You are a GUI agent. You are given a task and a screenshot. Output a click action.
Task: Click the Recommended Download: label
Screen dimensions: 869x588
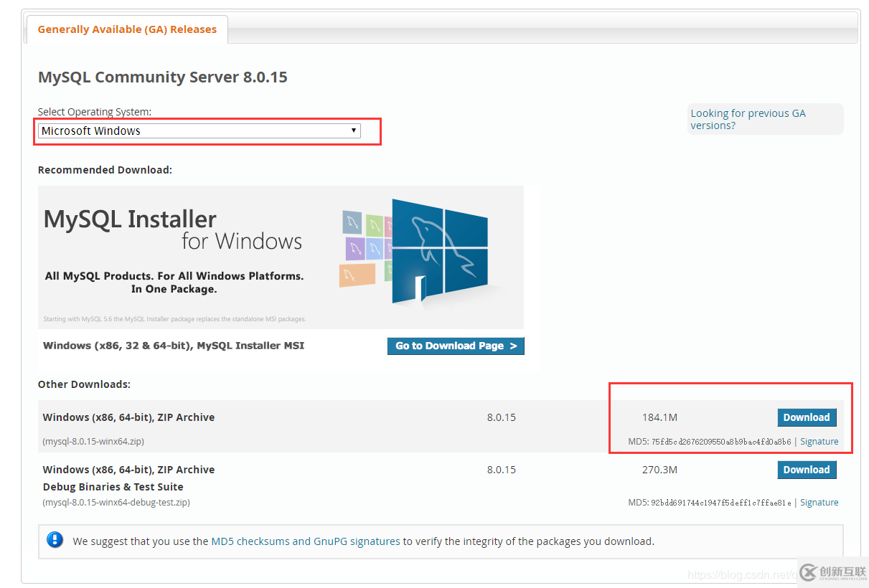[x=105, y=170]
